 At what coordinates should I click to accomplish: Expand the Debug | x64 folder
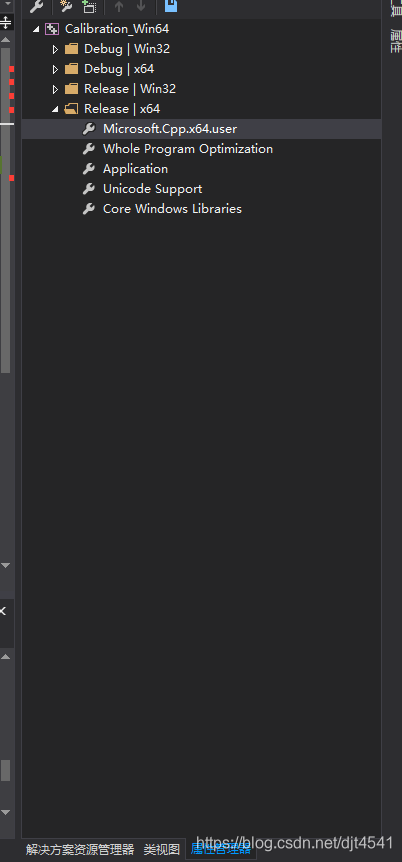(x=55, y=69)
